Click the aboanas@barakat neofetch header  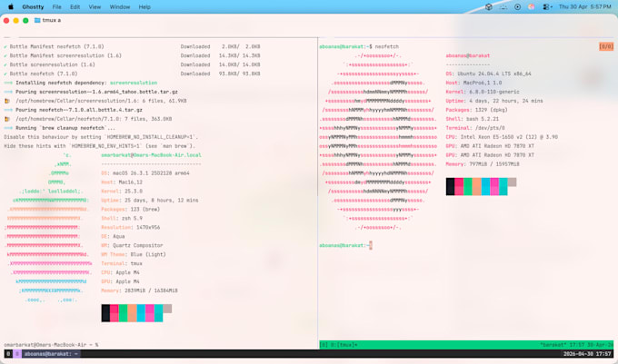click(x=468, y=55)
